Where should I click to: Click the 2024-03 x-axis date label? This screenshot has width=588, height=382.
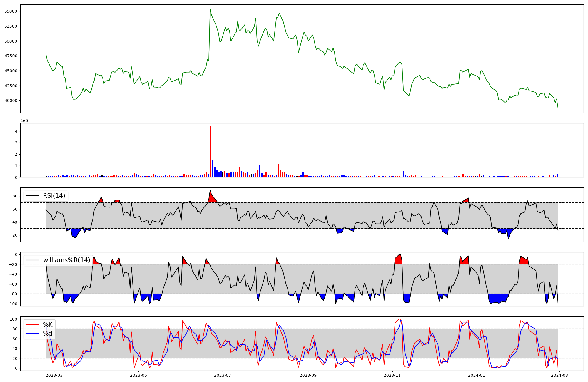point(559,375)
